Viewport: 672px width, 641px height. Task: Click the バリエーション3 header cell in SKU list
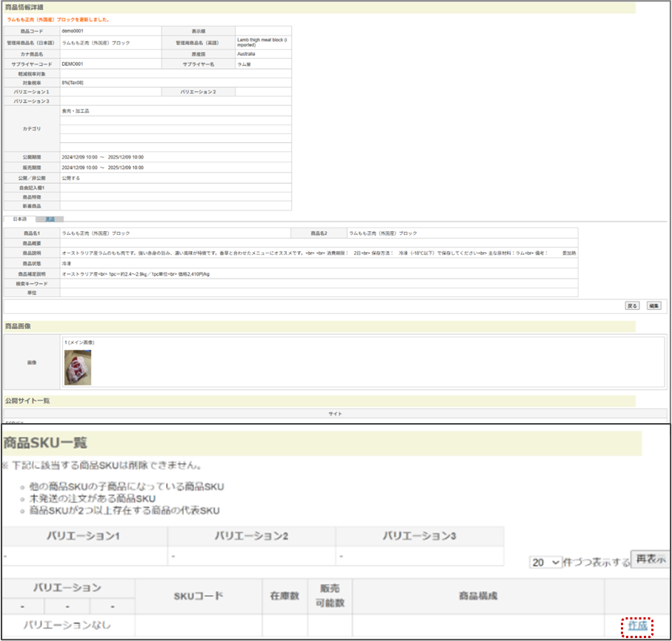tap(419, 536)
